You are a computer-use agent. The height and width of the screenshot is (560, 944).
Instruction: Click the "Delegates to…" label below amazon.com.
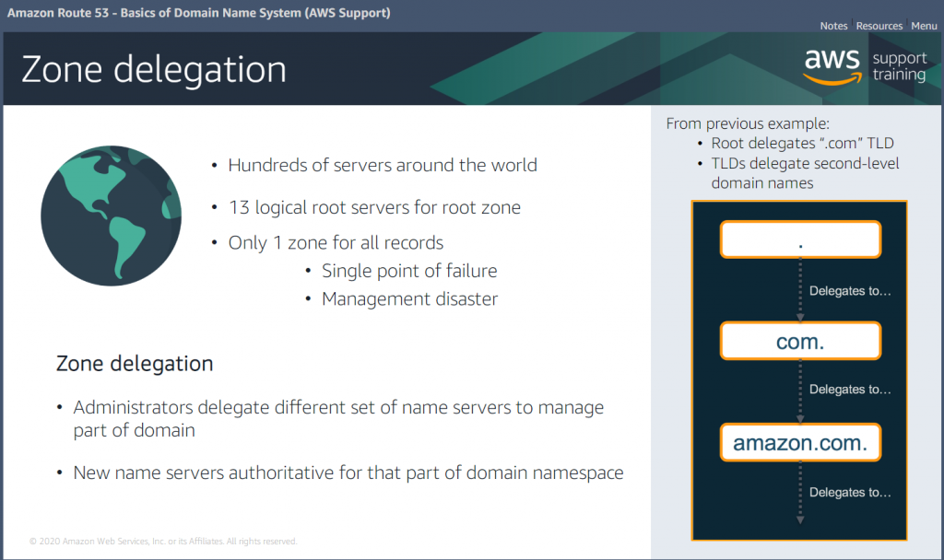pos(850,493)
